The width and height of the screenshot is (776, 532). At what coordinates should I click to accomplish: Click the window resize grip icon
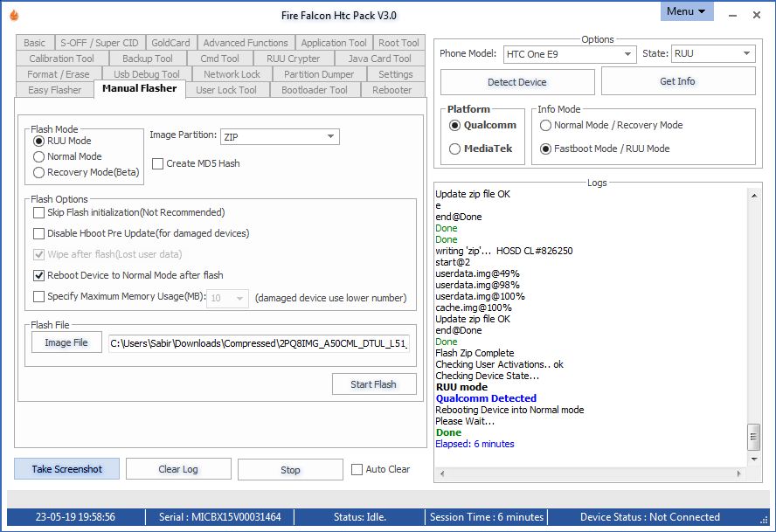[764, 520]
